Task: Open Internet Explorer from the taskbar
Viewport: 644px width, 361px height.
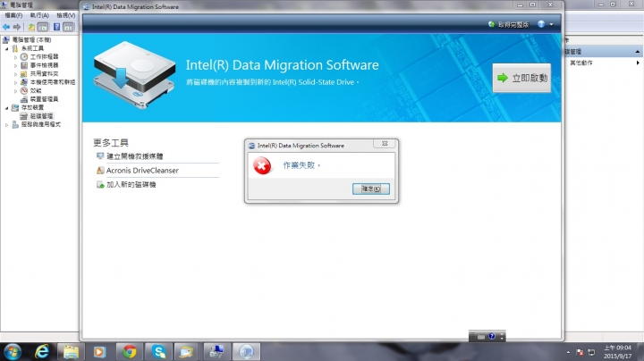Action: 41,352
